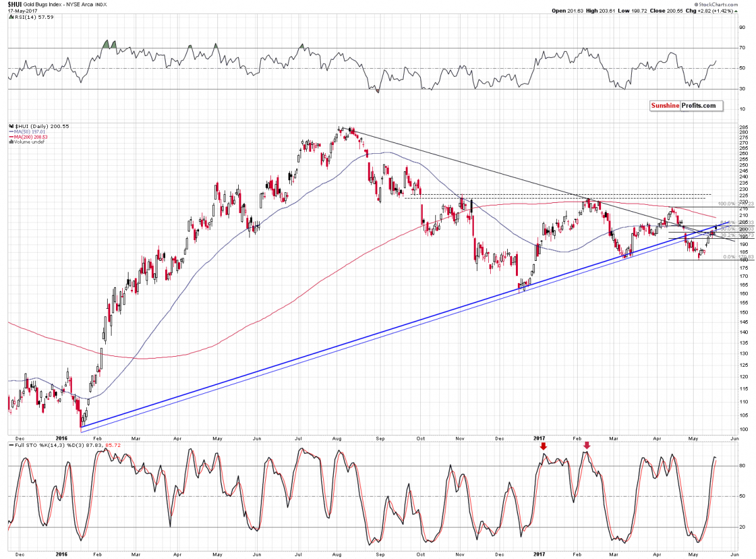Click the 2016 year label on the price axis
The height and width of the screenshot is (559, 756).
[62, 438]
